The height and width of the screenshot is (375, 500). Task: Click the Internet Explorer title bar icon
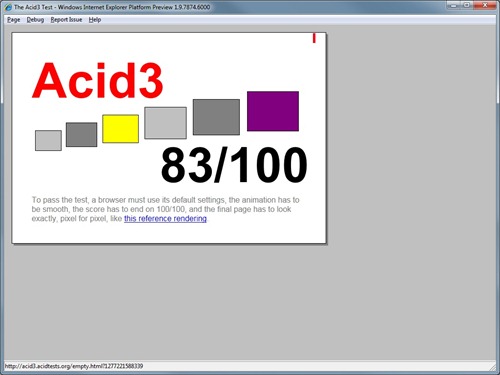pos(8,7)
